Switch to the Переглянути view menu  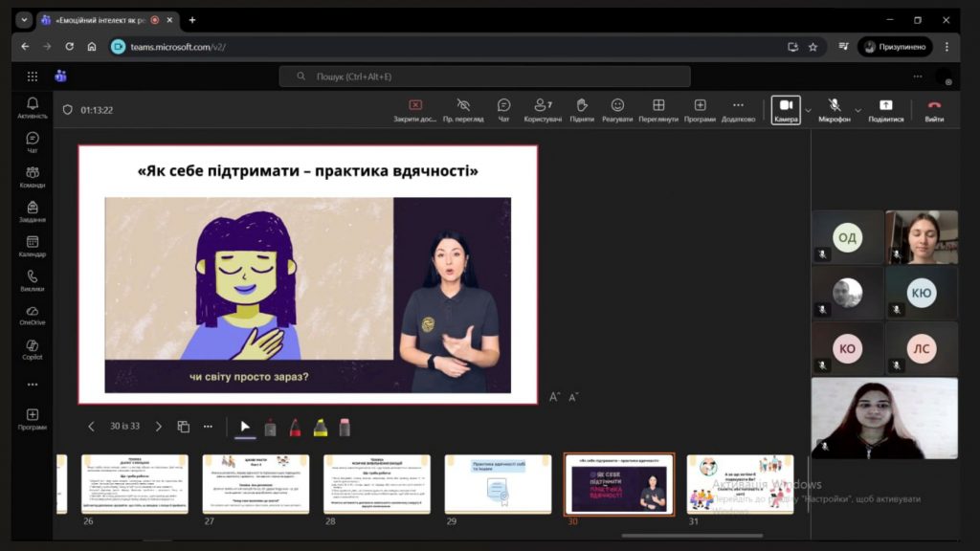[658, 109]
